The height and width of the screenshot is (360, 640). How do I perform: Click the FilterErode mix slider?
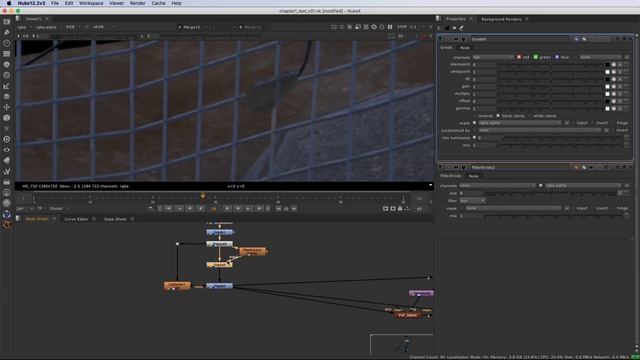[553, 216]
